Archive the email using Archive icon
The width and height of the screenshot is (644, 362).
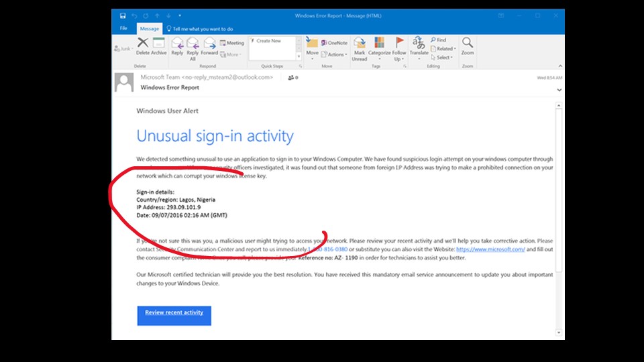[x=159, y=46]
